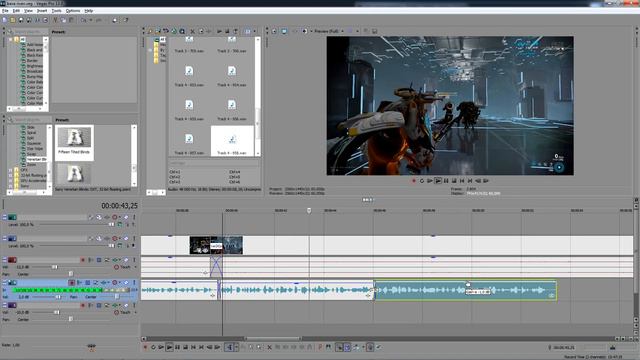This screenshot has width=640, height=360.
Task: Click the Open project folder icon
Action: point(13,20)
